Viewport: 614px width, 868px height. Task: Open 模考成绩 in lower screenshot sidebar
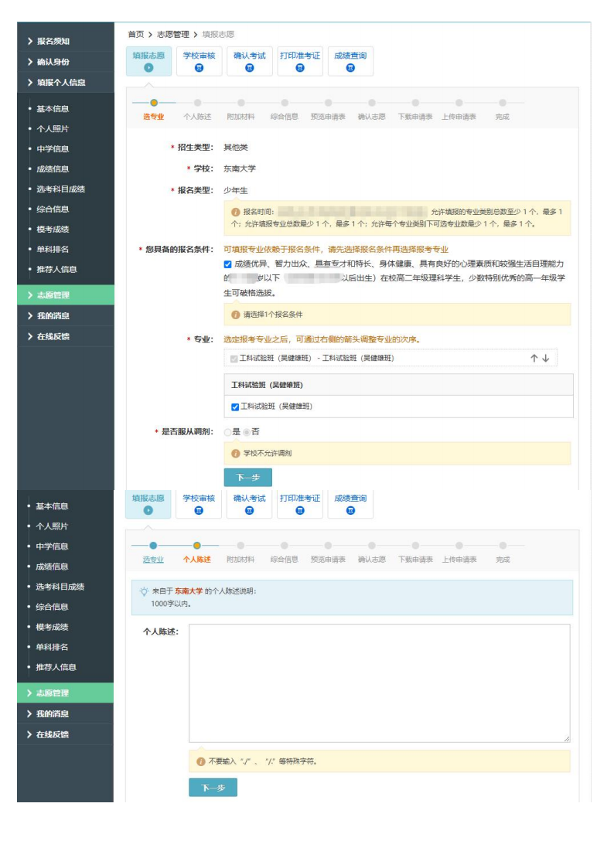coord(52,627)
